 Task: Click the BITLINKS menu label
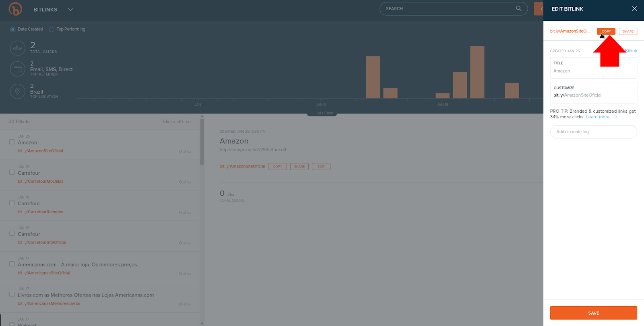[x=45, y=10]
